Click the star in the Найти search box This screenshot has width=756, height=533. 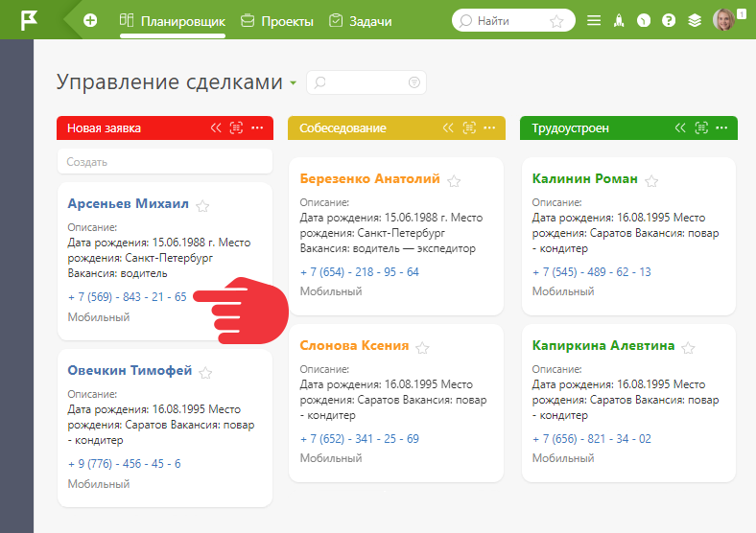point(556,21)
